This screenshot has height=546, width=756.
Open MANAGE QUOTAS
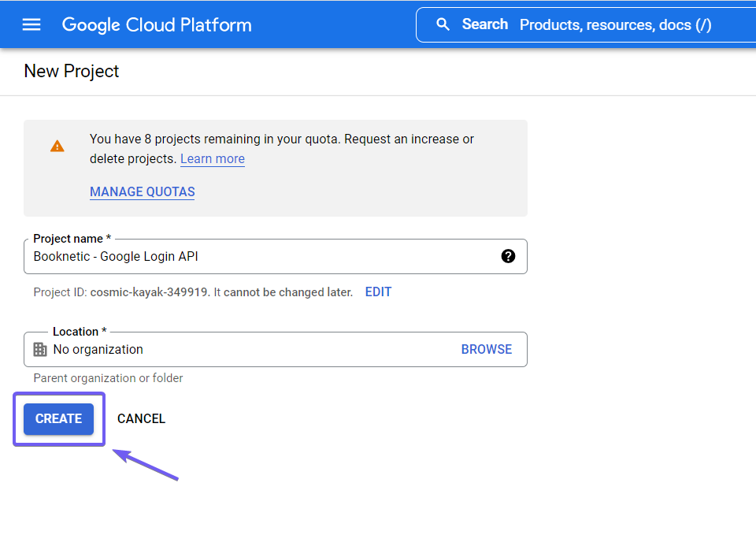(142, 191)
